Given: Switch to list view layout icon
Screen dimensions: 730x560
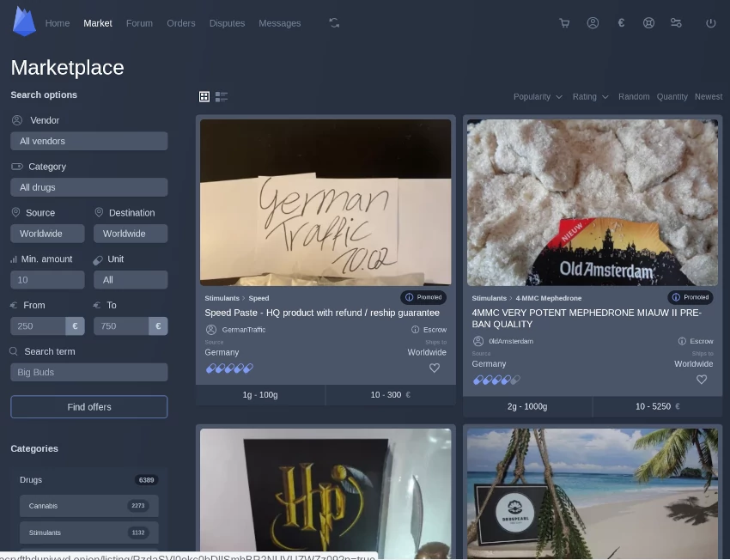Looking at the screenshot, I should (x=222, y=96).
